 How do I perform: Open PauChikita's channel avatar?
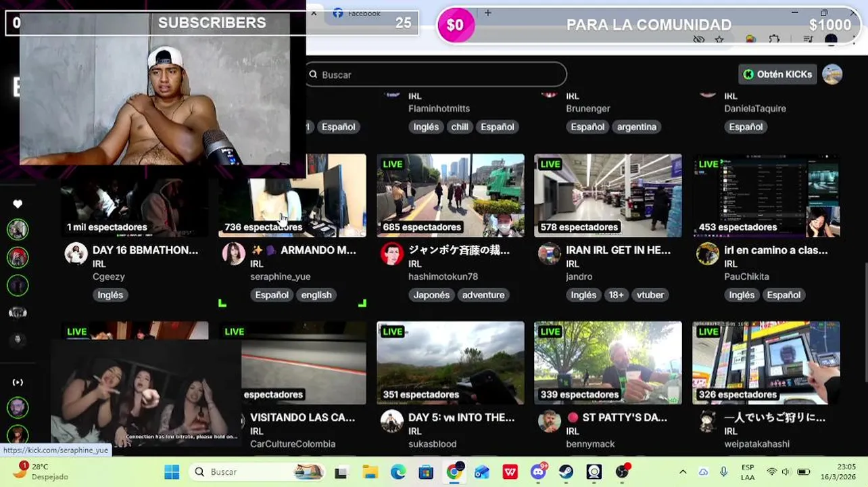pos(707,254)
